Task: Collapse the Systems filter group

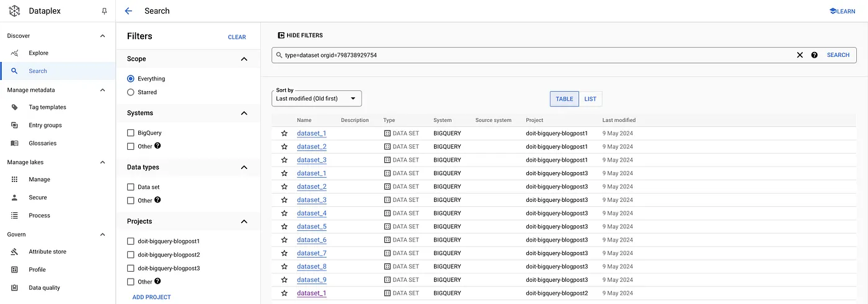Action: 244,113
